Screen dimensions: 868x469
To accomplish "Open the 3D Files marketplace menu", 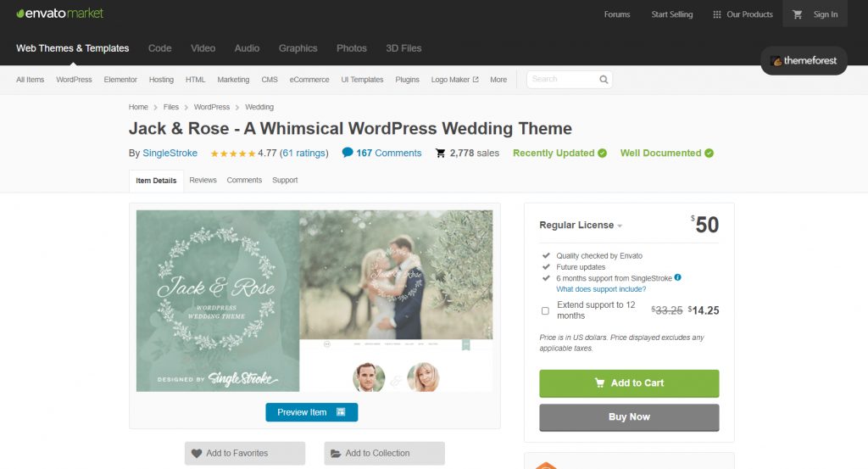I will (403, 48).
